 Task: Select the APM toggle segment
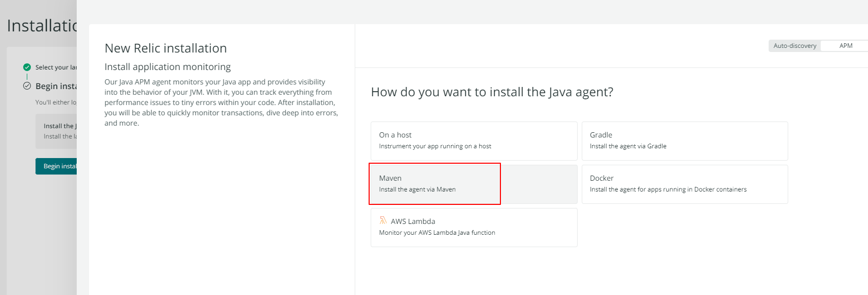click(x=845, y=46)
